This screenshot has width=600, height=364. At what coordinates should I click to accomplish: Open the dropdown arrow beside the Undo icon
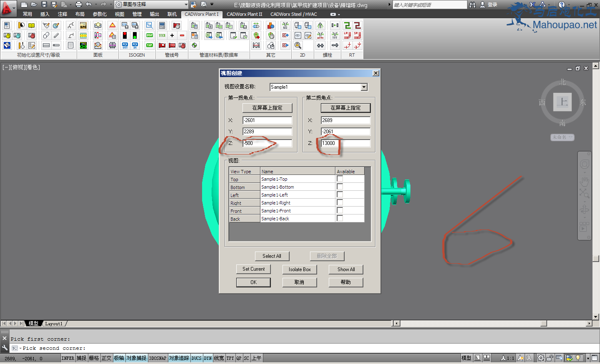(96, 5)
